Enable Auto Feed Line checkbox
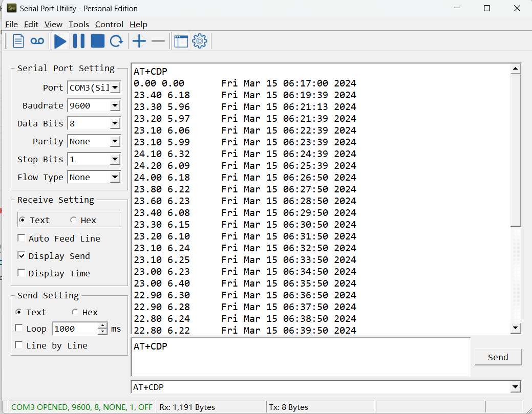 tap(22, 238)
